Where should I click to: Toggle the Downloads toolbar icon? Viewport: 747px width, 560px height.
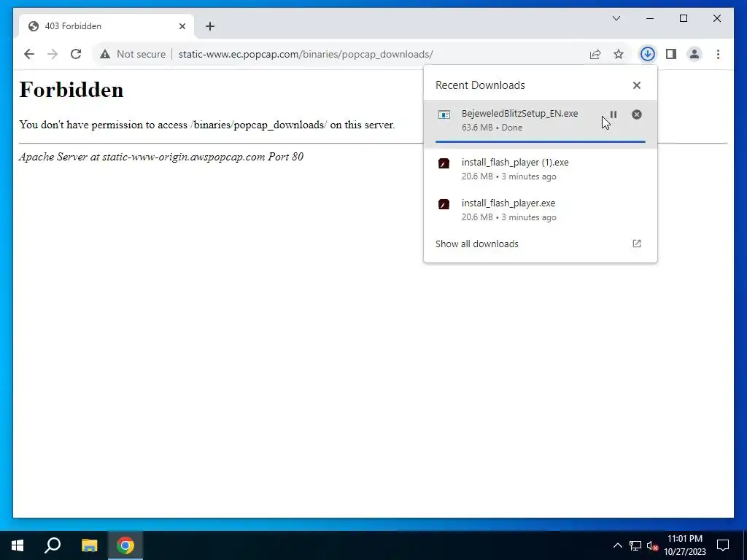tap(648, 54)
